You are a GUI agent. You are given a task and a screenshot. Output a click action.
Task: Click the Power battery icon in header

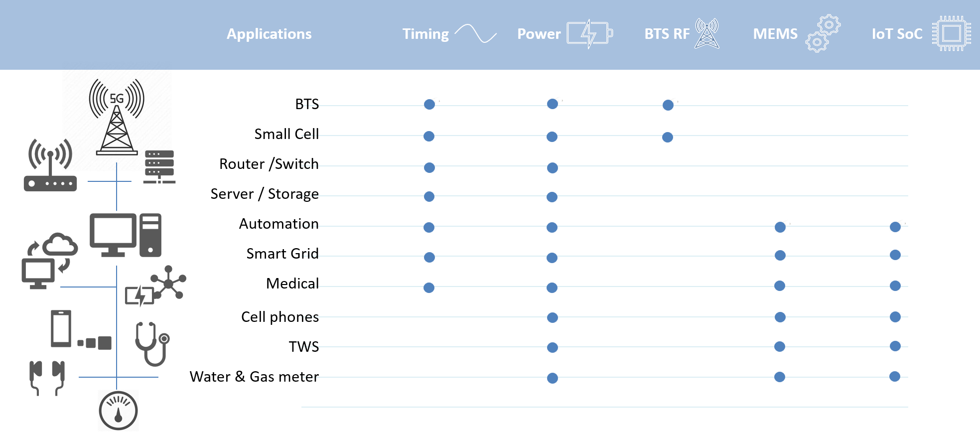tap(589, 33)
